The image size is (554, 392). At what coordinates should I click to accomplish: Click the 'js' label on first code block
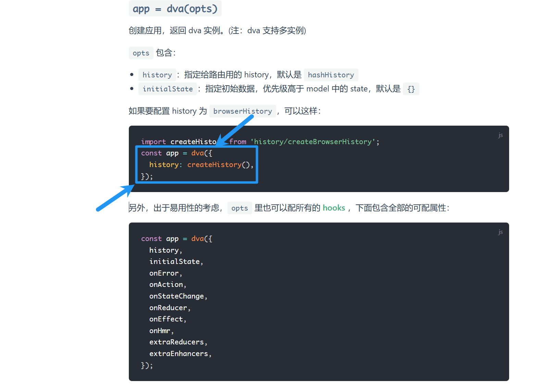click(x=501, y=135)
